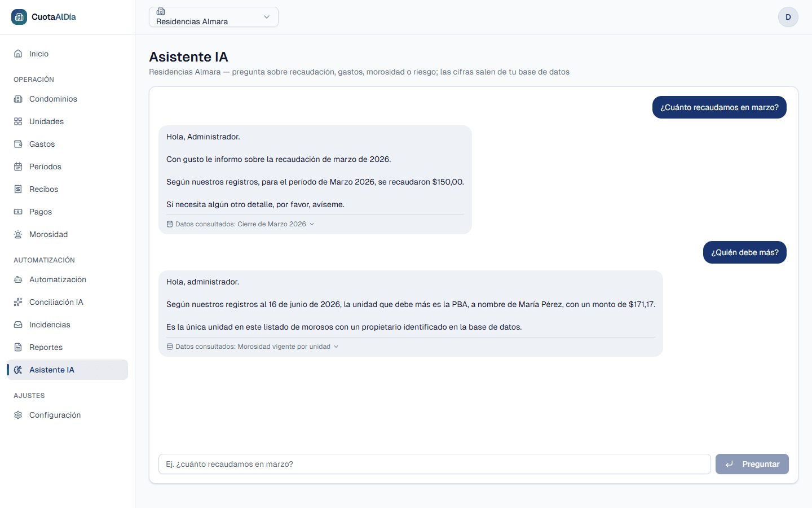
Task: Click the Incidencias inbox icon
Action: [18, 325]
